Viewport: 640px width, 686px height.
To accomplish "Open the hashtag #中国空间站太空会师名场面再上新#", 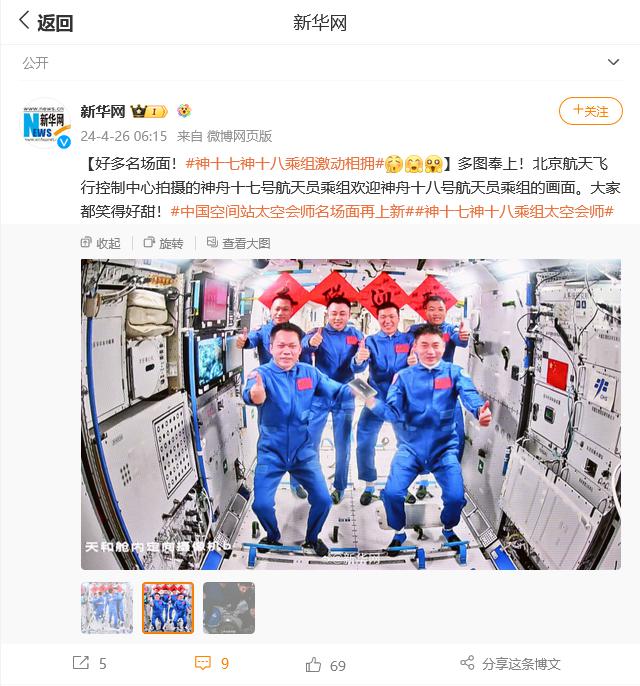I will pyautogui.click(x=292, y=211).
